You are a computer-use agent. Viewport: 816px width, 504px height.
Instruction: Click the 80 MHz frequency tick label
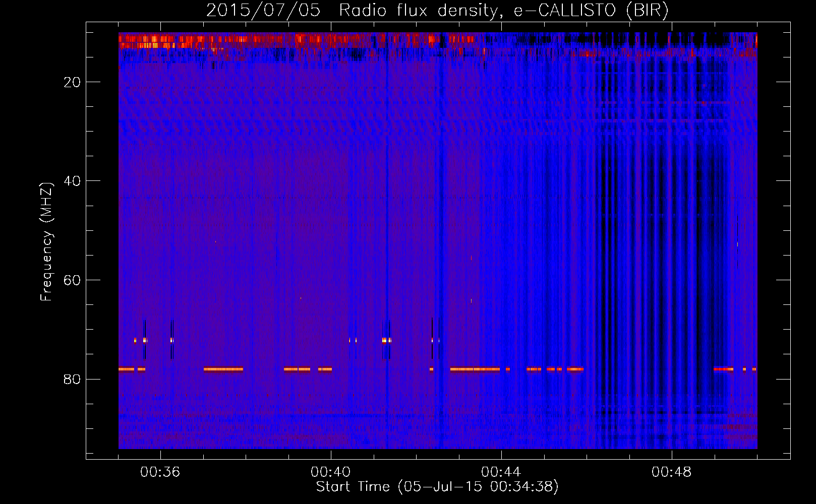pyautogui.click(x=72, y=380)
